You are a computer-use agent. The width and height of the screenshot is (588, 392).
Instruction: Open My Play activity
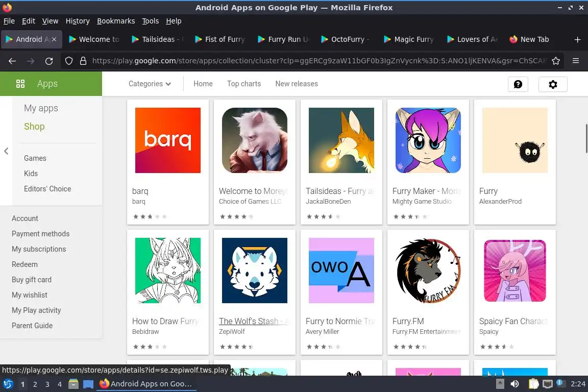[x=36, y=310]
